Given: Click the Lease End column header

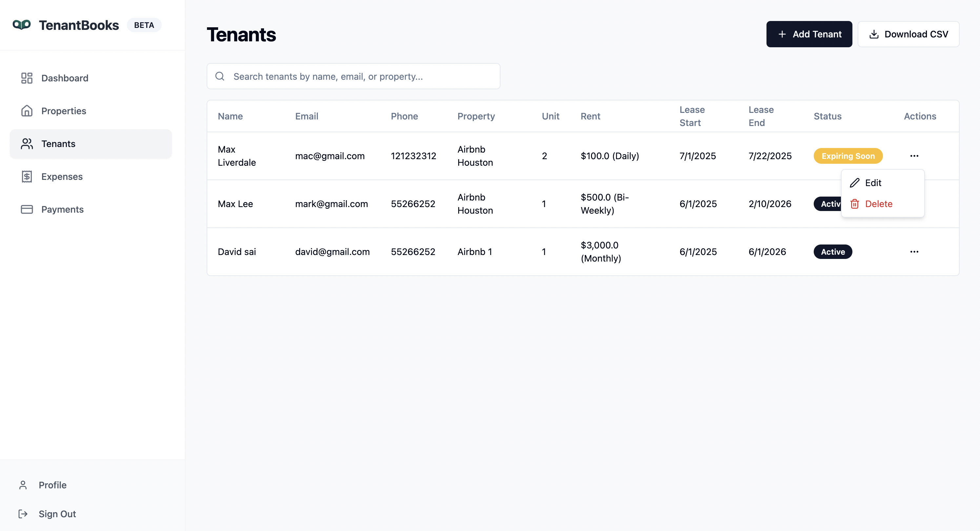Looking at the screenshot, I should pyautogui.click(x=761, y=116).
